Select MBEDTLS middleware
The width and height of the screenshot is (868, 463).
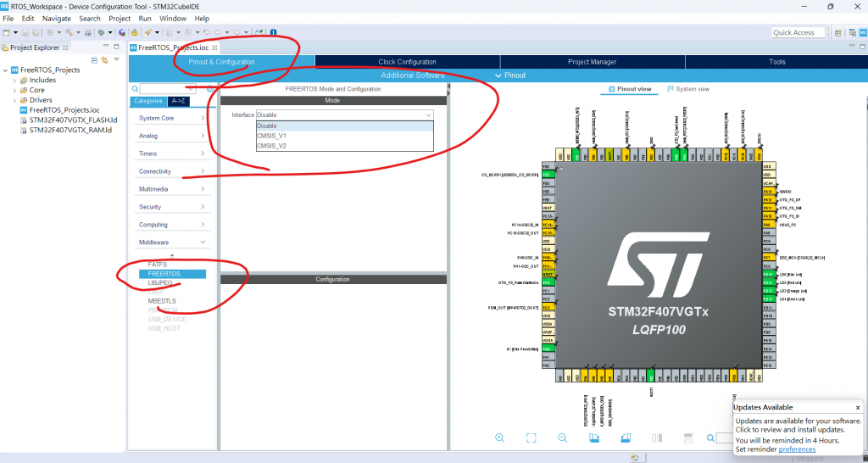(x=162, y=301)
